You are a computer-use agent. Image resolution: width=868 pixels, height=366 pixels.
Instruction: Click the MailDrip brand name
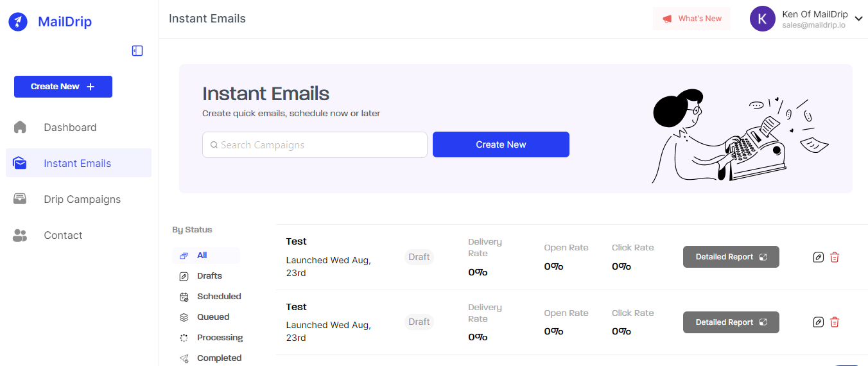coord(65,22)
